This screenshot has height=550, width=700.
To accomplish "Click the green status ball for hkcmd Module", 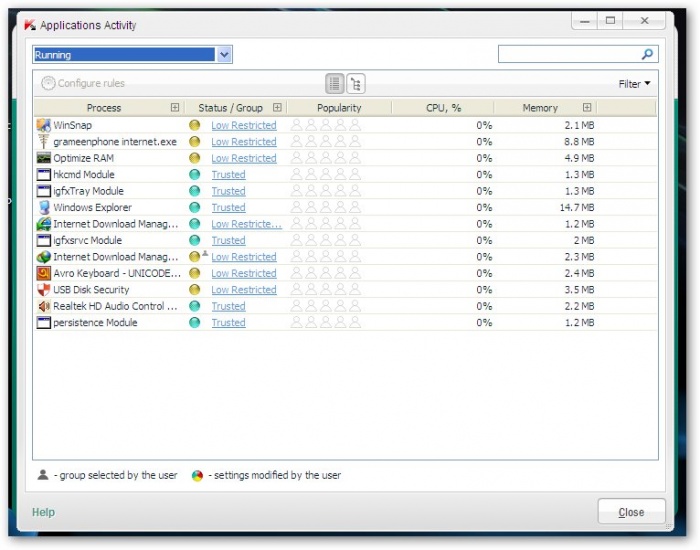I will 194,175.
